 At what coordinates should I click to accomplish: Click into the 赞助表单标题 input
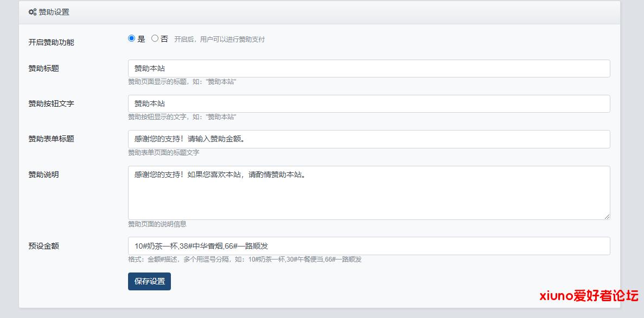coord(368,139)
